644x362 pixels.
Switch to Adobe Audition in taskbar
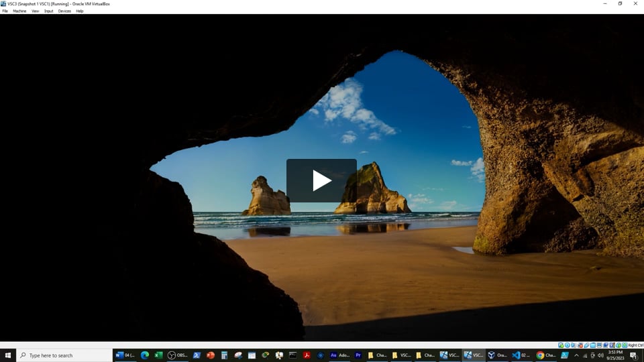pos(339,355)
